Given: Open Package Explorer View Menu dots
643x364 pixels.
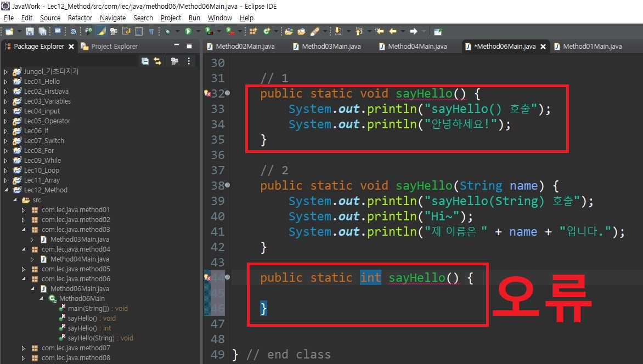Looking at the screenshot, I should point(189,61).
